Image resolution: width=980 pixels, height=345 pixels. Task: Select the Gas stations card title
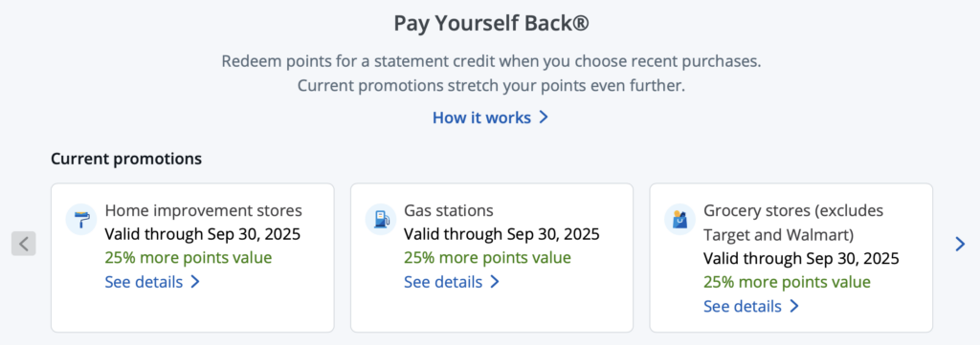pyautogui.click(x=449, y=210)
